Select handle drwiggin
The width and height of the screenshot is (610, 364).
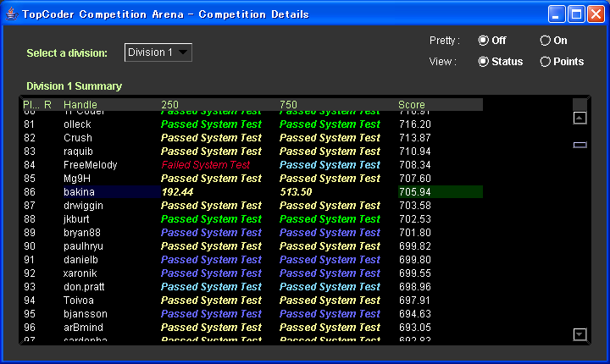click(x=83, y=206)
